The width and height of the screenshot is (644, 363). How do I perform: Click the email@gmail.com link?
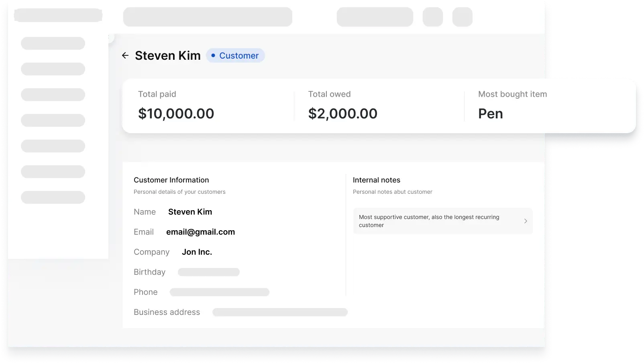coord(200,232)
